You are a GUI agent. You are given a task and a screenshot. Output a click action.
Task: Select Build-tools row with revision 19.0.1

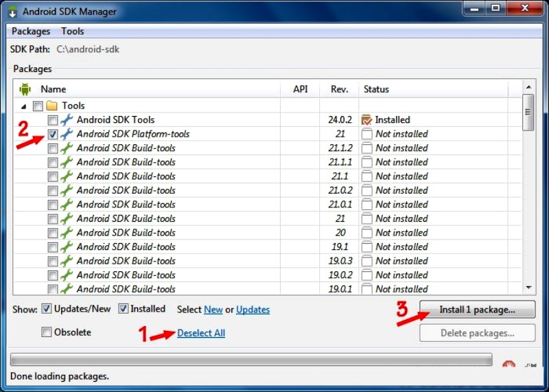tap(126, 289)
